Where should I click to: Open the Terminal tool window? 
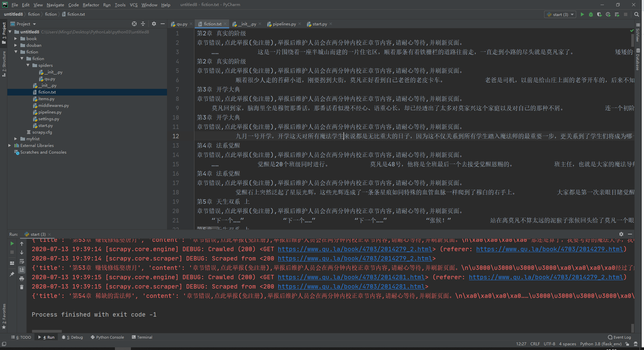pyautogui.click(x=142, y=337)
